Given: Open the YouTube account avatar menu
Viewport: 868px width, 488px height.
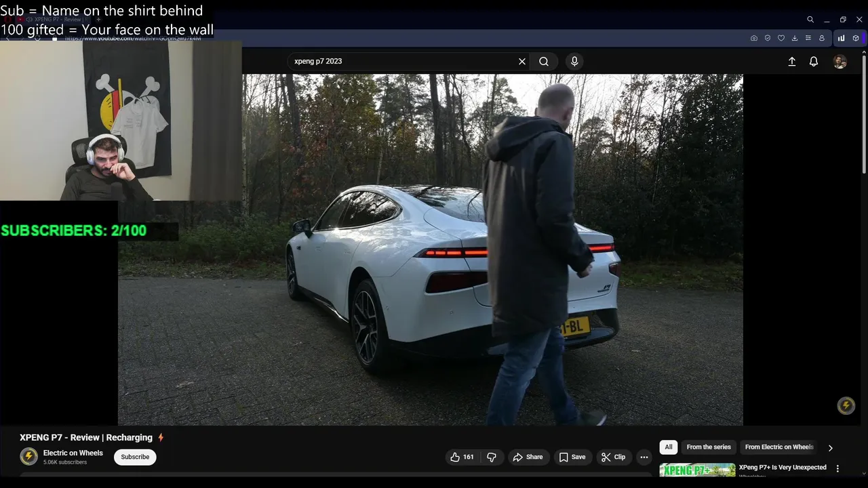Looking at the screenshot, I should (x=840, y=62).
